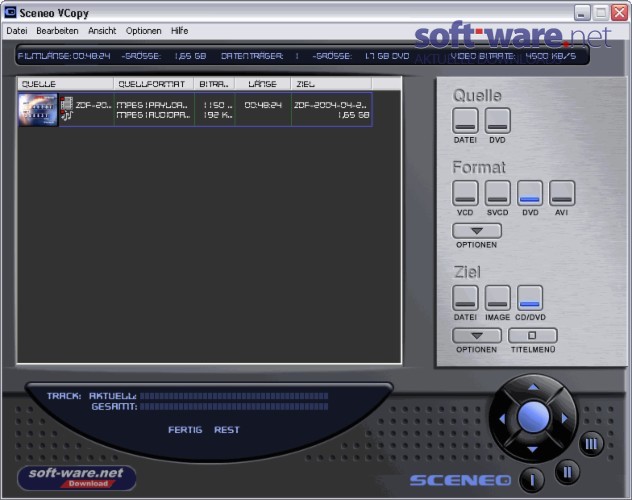The image size is (632, 500).
Task: Minimize the Sceneo VCopy window
Action: coord(582,13)
